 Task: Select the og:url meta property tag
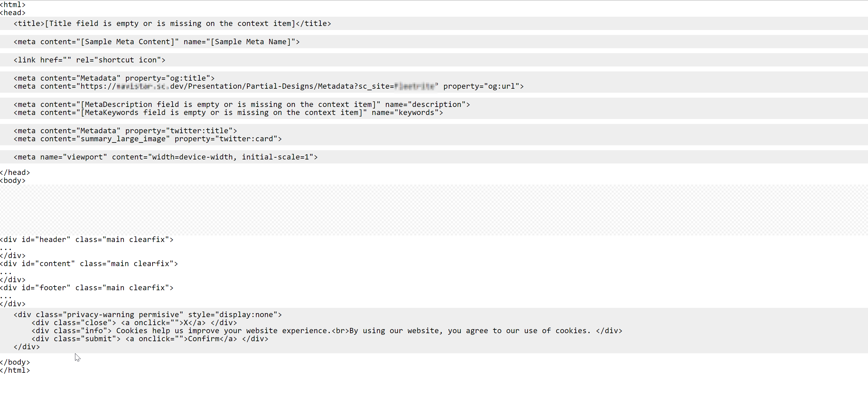269,87
